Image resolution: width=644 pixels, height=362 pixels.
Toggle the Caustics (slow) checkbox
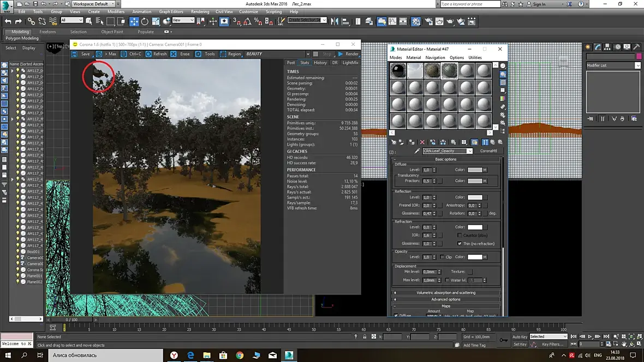coord(460,235)
